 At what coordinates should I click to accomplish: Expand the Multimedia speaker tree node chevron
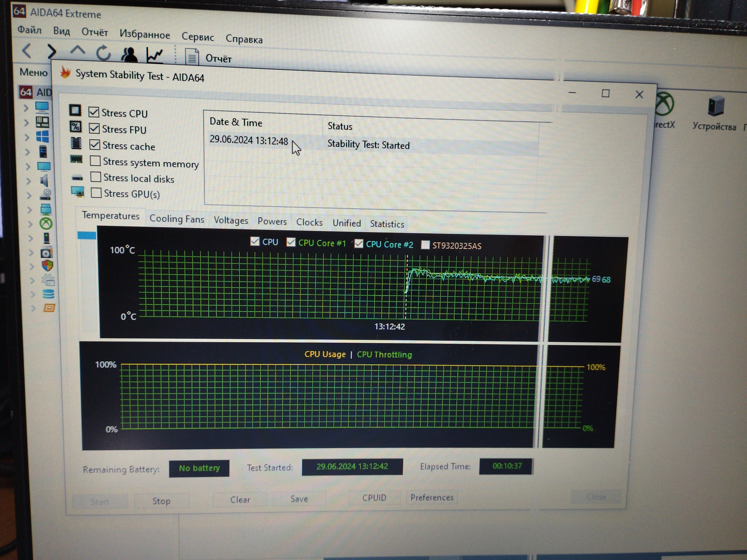click(28, 181)
